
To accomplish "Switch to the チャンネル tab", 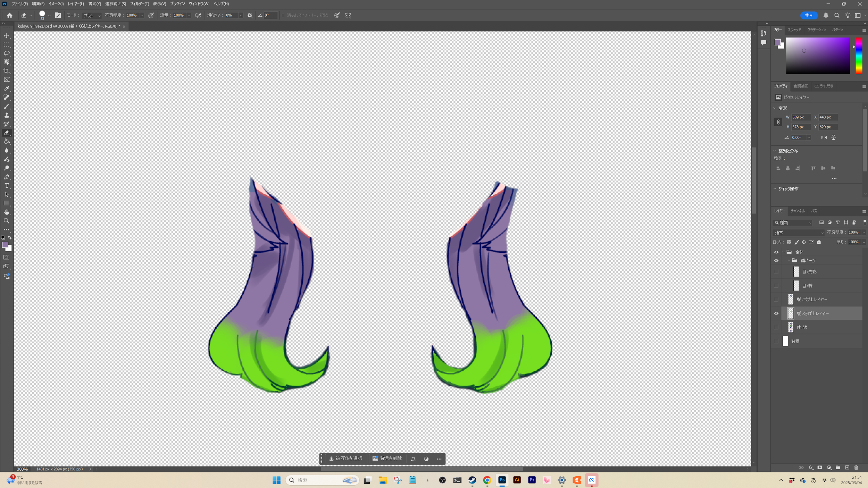I will 798,211.
